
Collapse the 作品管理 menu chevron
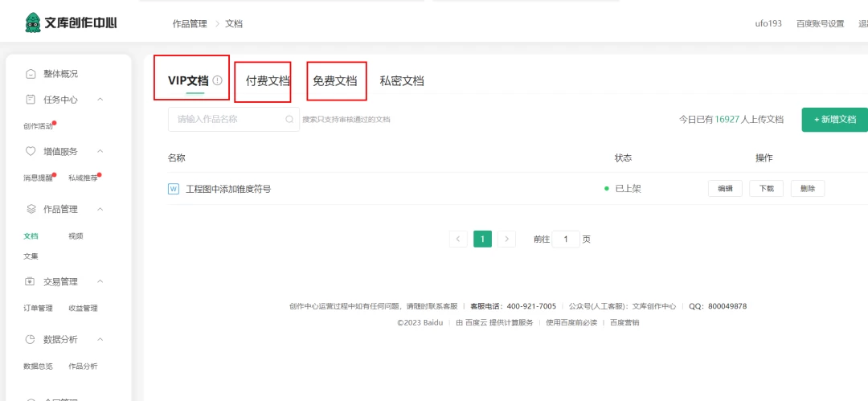[x=100, y=209]
